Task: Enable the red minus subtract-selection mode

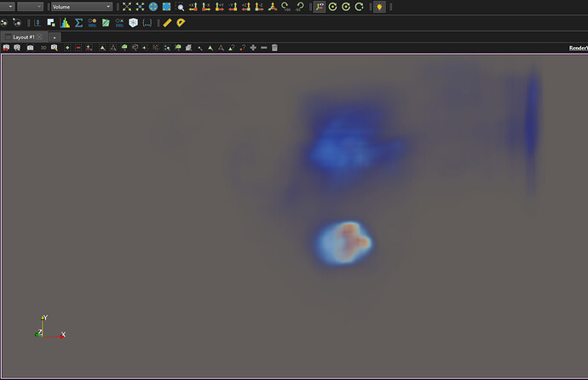Action: 78,48
